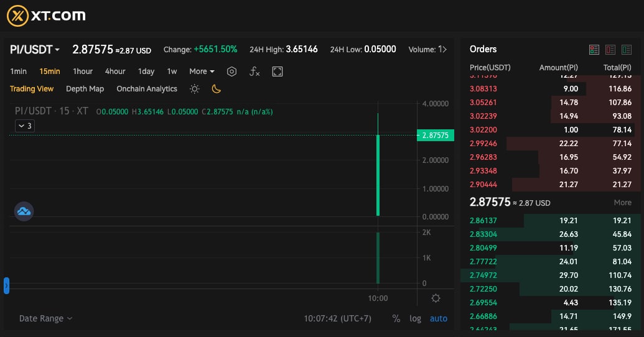Image resolution: width=644 pixels, height=337 pixels.
Task: Select the sell order priced 3.05261
Action: coord(551,102)
